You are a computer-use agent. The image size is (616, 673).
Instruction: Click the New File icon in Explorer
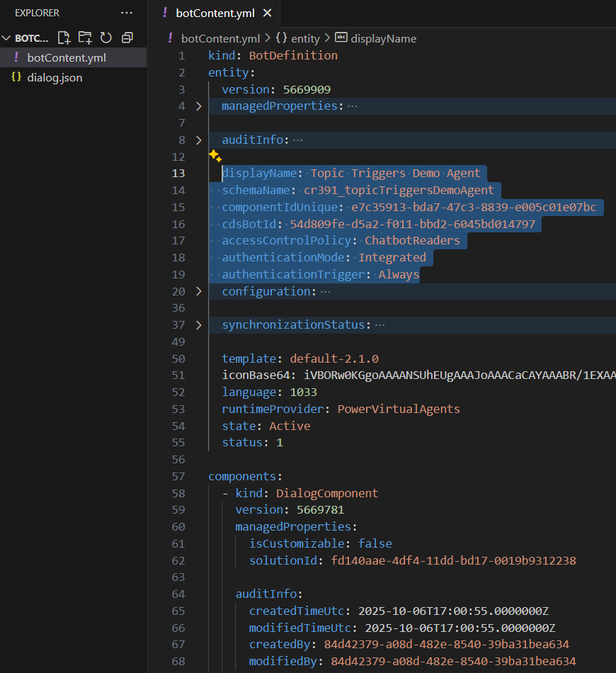tap(64, 38)
